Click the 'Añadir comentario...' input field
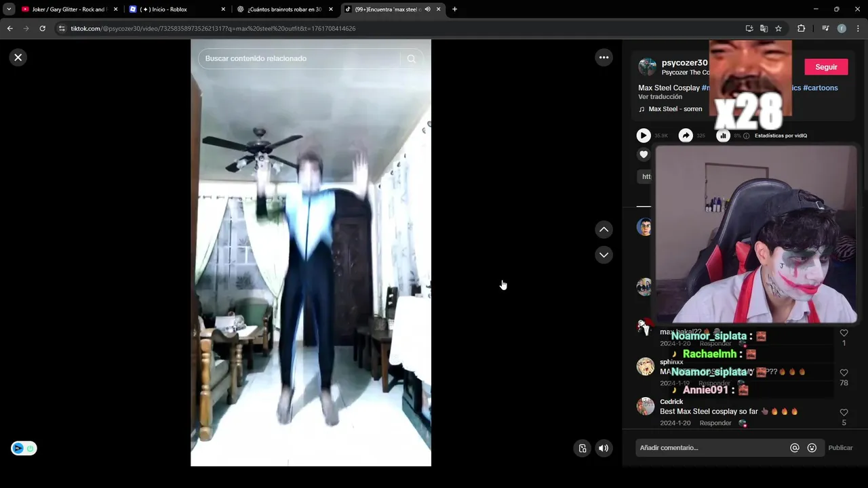Viewport: 868px width, 488px height. click(x=712, y=448)
